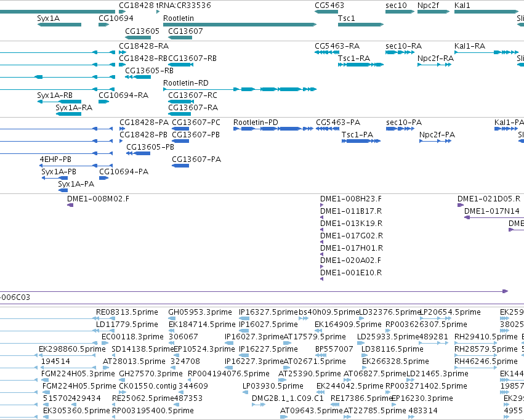This screenshot has height=420, width=524.
Task: Click EST RP004194076.5prime
Action: [x=228, y=374]
